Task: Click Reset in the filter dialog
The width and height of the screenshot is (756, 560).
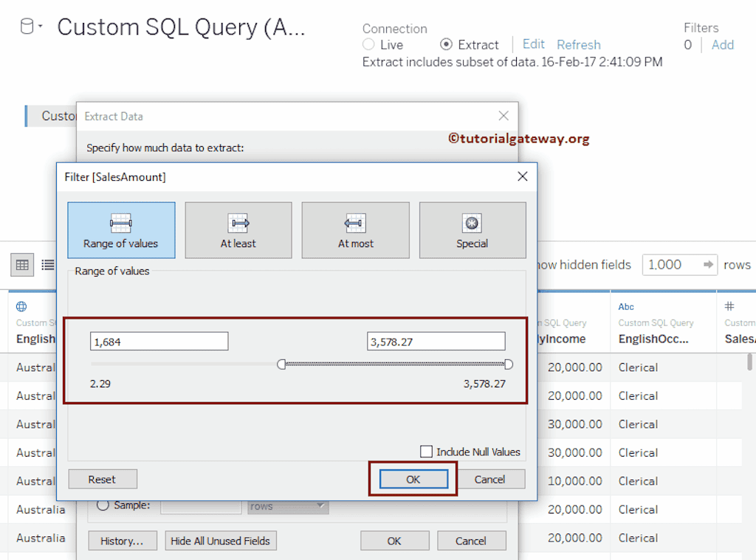Action: [102, 480]
